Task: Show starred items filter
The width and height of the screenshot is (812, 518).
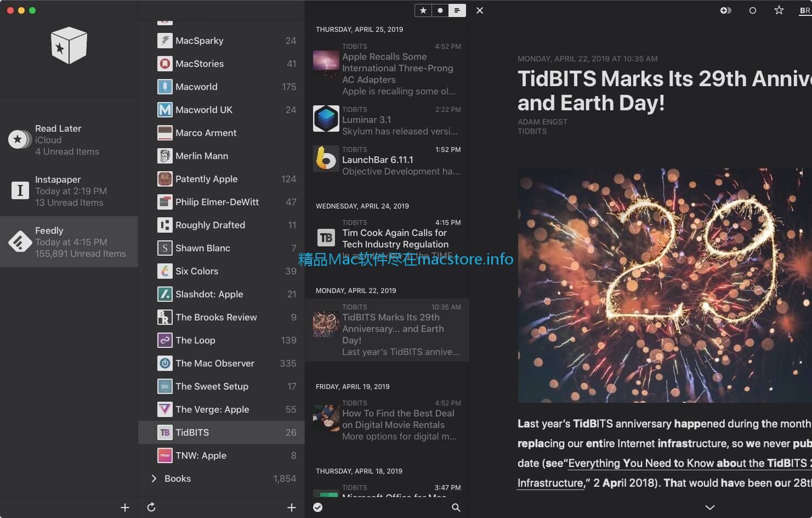Action: [x=423, y=10]
